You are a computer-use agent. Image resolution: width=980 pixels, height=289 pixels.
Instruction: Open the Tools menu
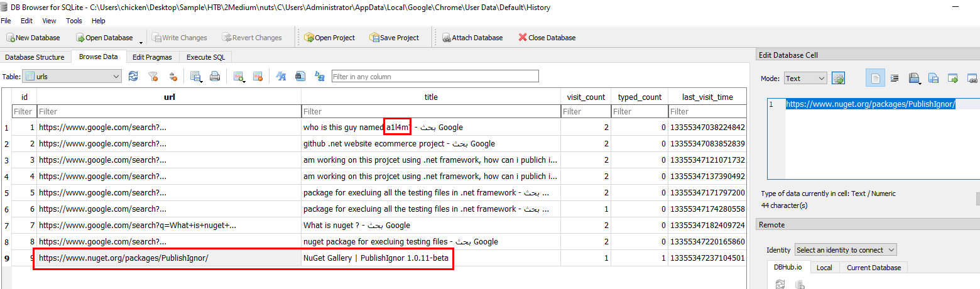[73, 21]
